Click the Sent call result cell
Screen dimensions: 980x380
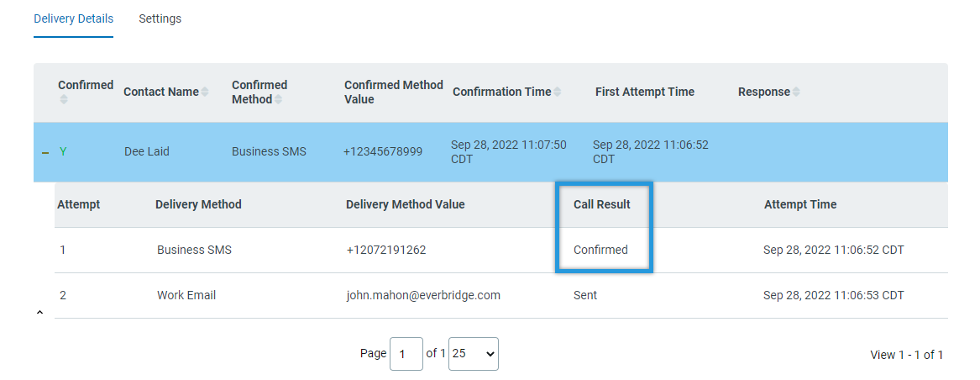coord(585,295)
